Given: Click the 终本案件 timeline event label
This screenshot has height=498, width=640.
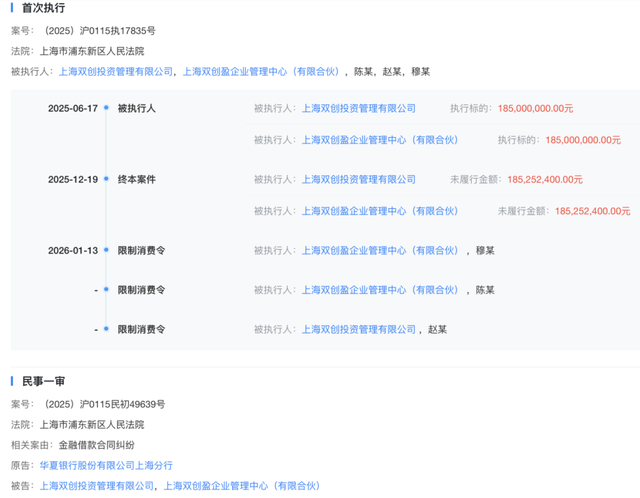Looking at the screenshot, I should point(137,180).
